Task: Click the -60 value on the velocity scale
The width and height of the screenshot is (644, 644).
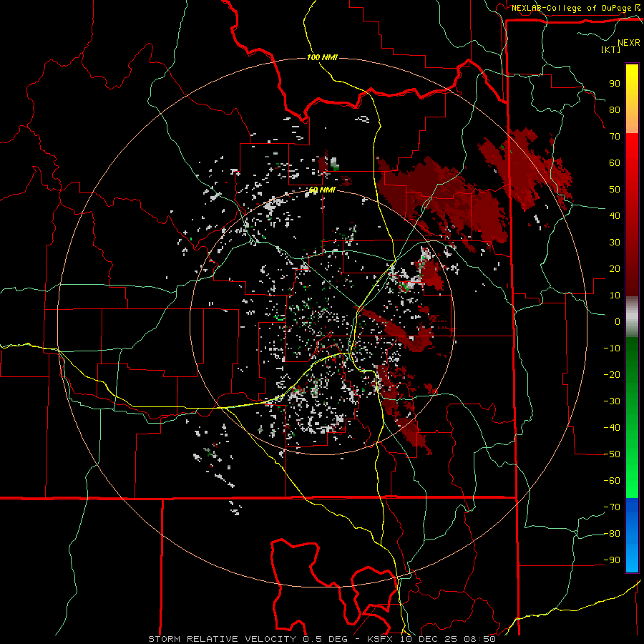Action: pos(612,481)
